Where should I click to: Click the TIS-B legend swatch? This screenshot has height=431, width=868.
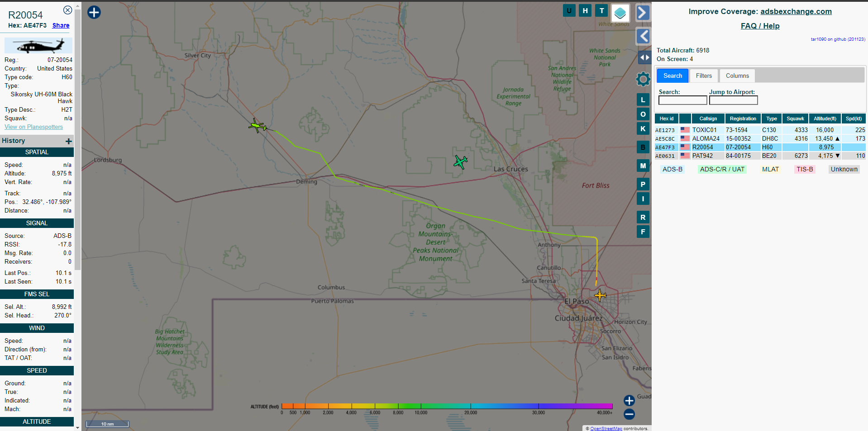(x=805, y=170)
